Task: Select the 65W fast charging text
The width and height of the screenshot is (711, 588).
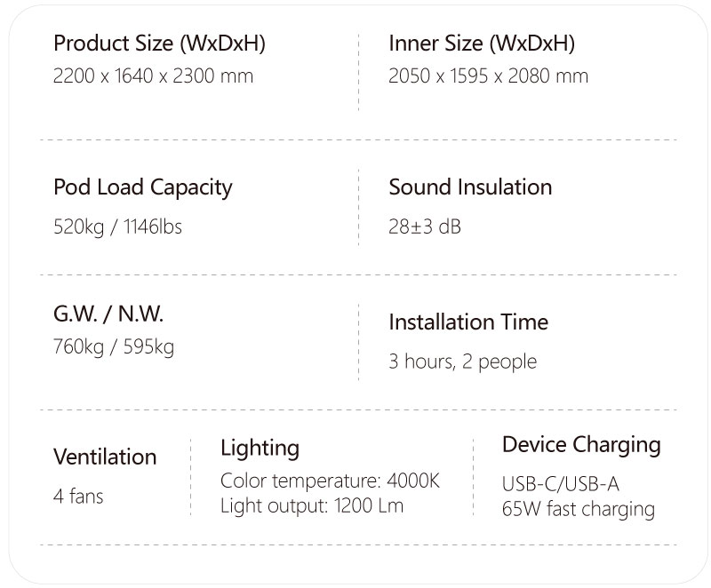Action: click(578, 510)
